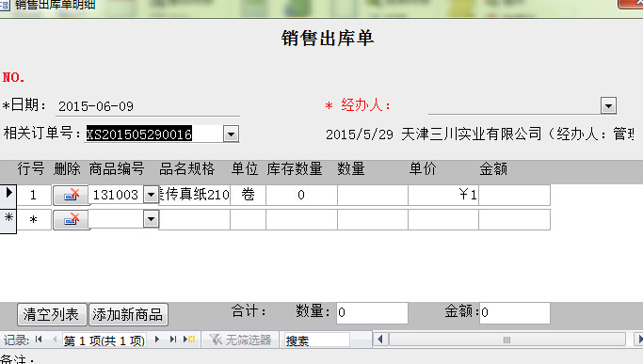Click the horizontal scrollbar thumb
The height and width of the screenshot is (364, 643).
point(507,340)
